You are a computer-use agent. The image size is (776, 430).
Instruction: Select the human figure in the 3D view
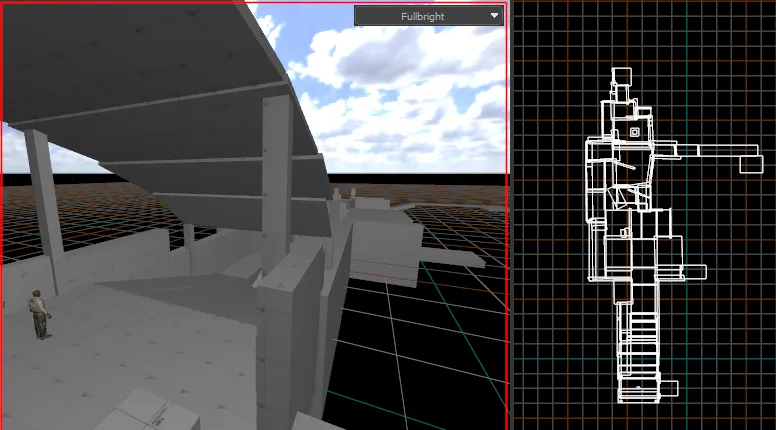[39, 315]
